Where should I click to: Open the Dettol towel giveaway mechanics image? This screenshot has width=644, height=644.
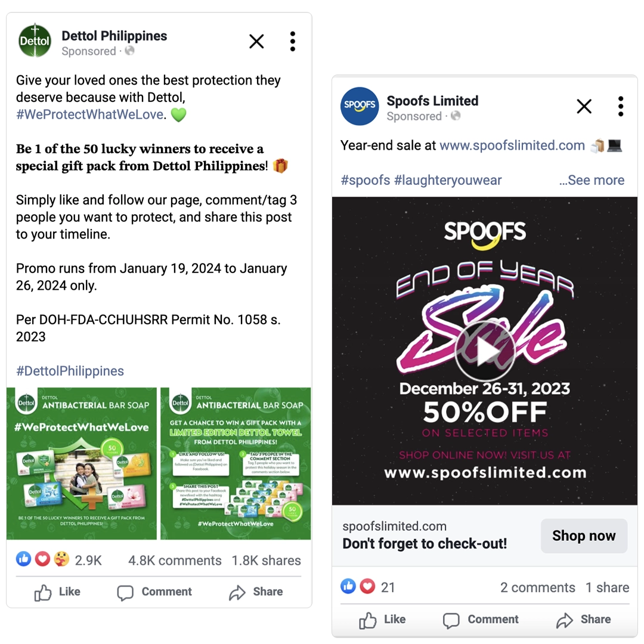[236, 463]
